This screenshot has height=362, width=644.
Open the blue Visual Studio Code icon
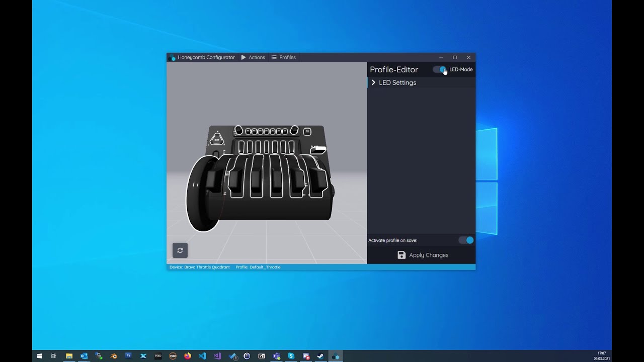(202, 356)
